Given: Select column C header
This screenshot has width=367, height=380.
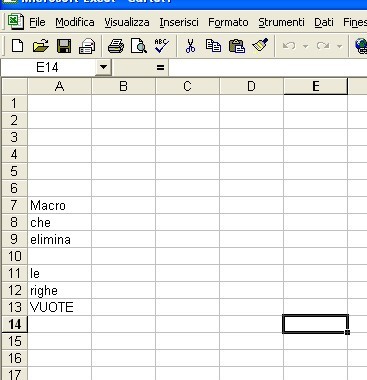Looking at the screenshot, I should point(187,86).
